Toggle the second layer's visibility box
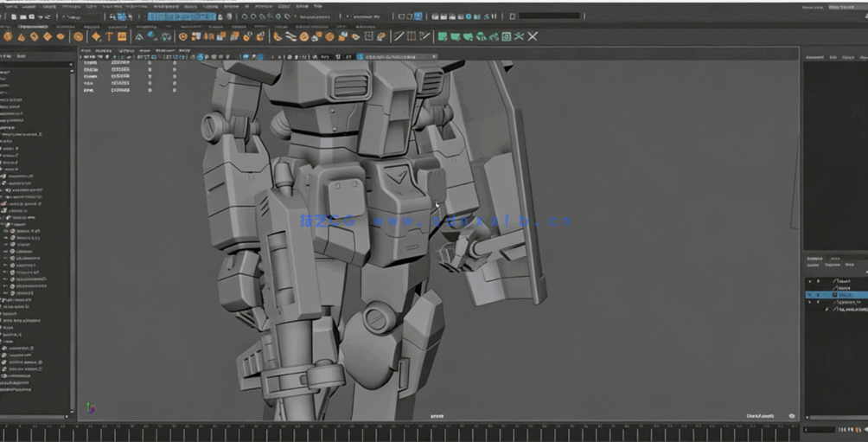The width and height of the screenshot is (868, 442). point(810,288)
